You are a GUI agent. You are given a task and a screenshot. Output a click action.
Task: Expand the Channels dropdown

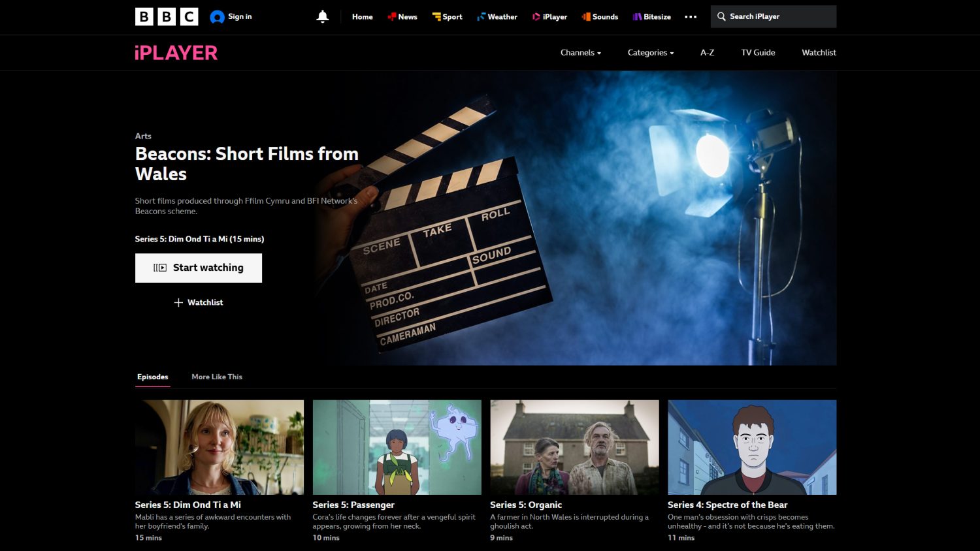580,53
